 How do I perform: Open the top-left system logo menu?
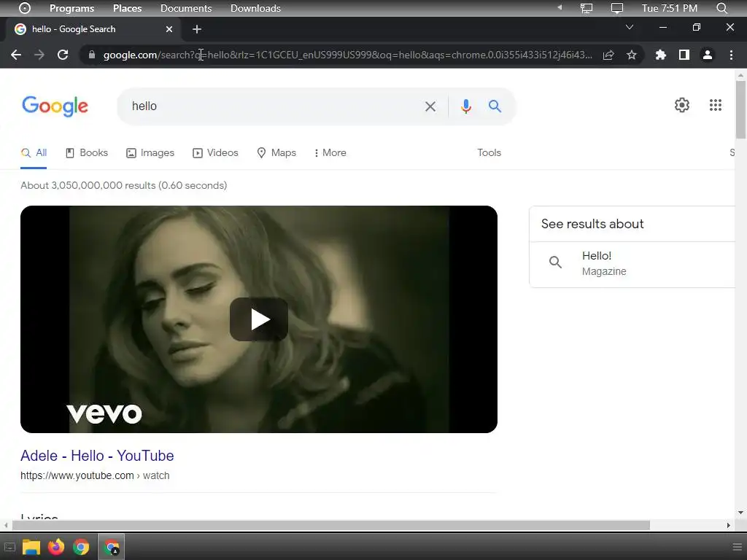coord(25,8)
